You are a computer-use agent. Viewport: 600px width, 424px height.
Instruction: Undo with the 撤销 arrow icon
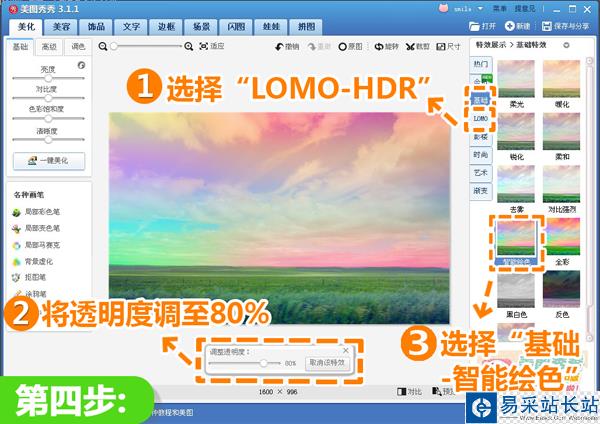tap(279, 47)
